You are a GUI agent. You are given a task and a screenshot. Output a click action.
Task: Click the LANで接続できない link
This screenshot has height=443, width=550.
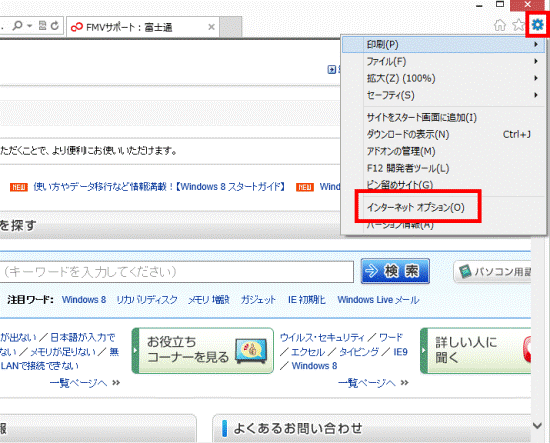[39, 366]
